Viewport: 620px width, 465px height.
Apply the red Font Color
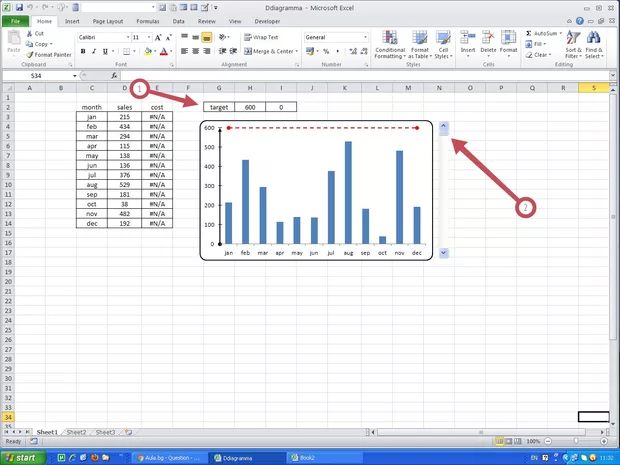164,51
